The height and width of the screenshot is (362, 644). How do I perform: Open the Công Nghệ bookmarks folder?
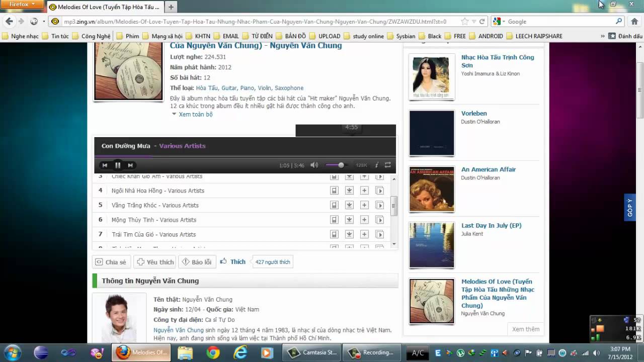pos(92,36)
